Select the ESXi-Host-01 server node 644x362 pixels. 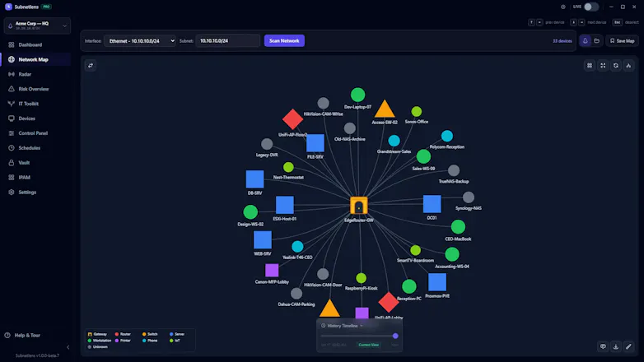[x=285, y=205]
